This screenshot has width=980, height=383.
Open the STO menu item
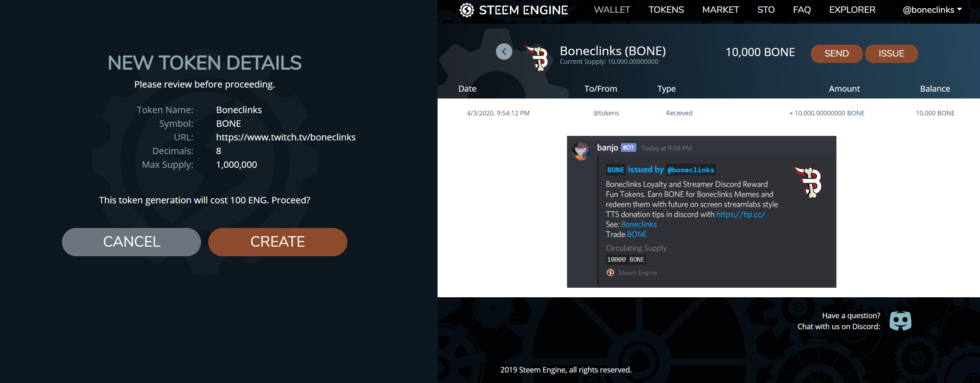tap(766, 10)
